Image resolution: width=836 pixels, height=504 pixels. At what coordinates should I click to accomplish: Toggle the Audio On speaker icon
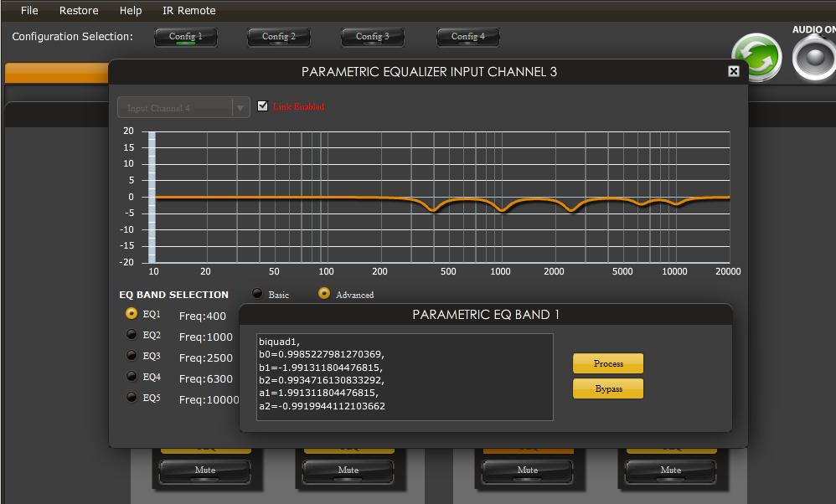click(815, 58)
